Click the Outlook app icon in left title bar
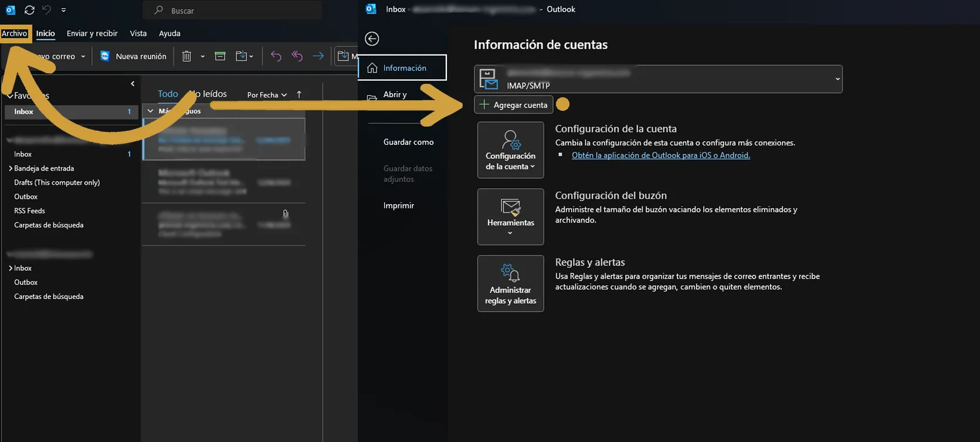The width and height of the screenshot is (980, 442). (x=11, y=10)
